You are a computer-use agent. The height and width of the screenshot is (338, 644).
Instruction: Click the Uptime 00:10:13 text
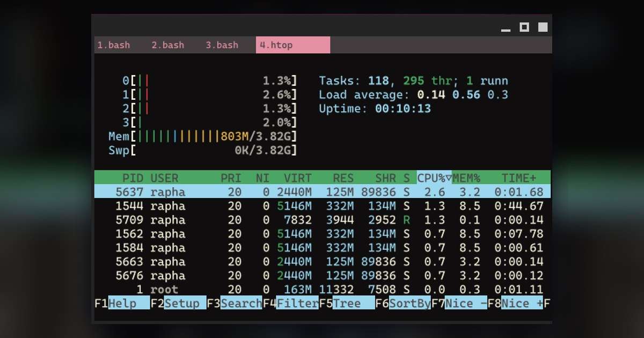click(375, 109)
